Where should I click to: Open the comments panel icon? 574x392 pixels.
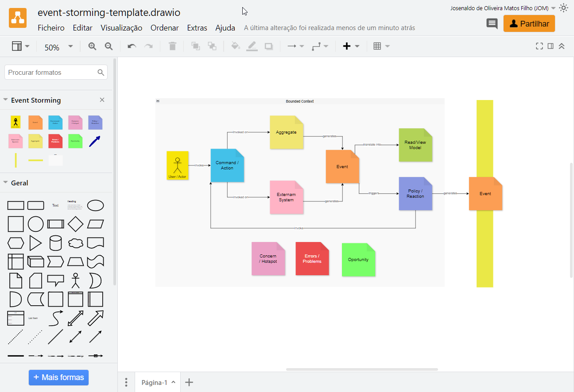[x=492, y=24]
